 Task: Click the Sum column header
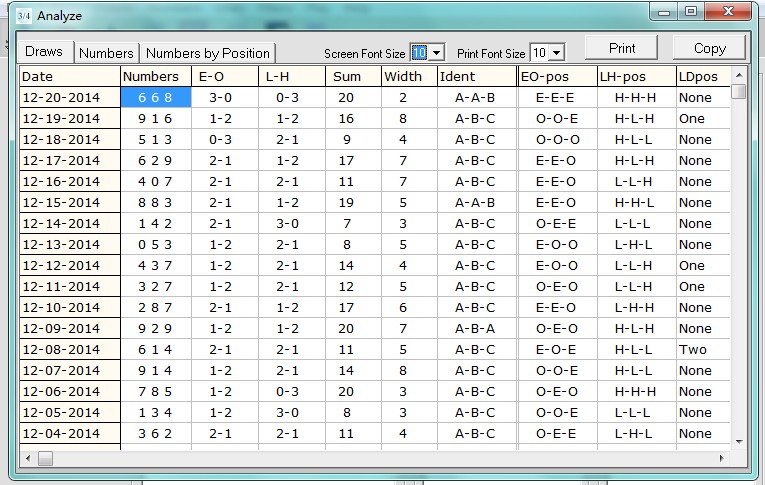coord(353,76)
